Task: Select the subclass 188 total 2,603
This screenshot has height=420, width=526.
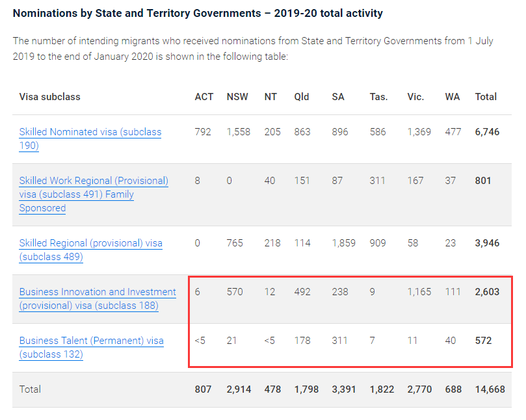Action: pyautogui.click(x=487, y=292)
